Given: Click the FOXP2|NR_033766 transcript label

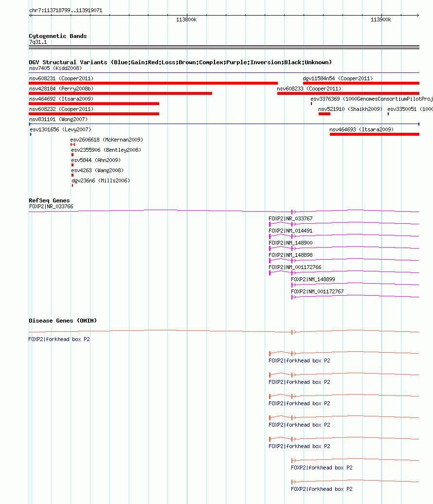Looking at the screenshot, I should pos(51,206).
